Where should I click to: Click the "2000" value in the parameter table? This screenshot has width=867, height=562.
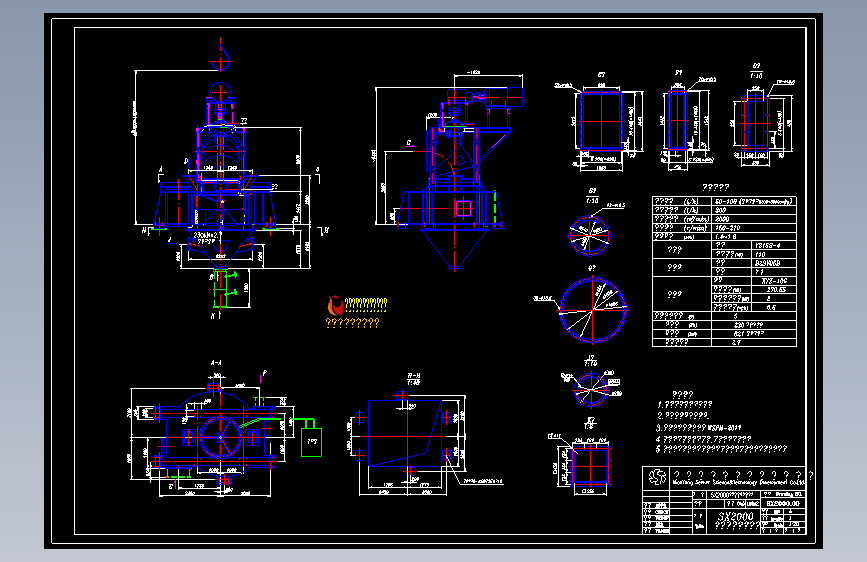coord(722,219)
